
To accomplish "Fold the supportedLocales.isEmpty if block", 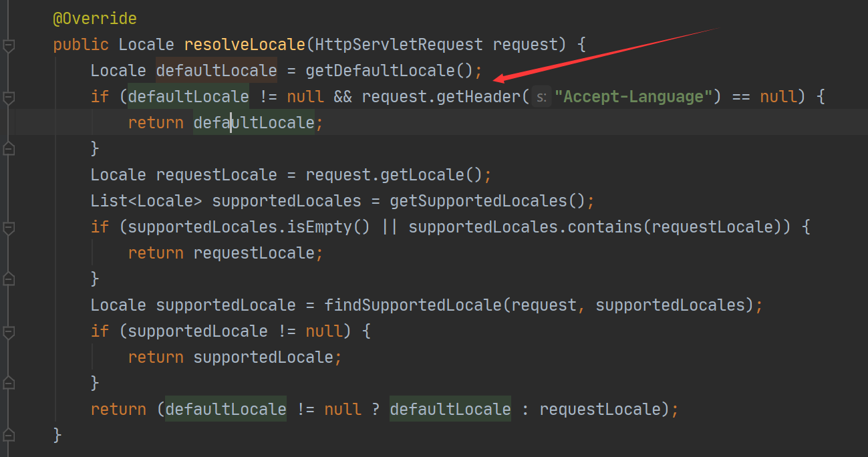I will (8, 227).
